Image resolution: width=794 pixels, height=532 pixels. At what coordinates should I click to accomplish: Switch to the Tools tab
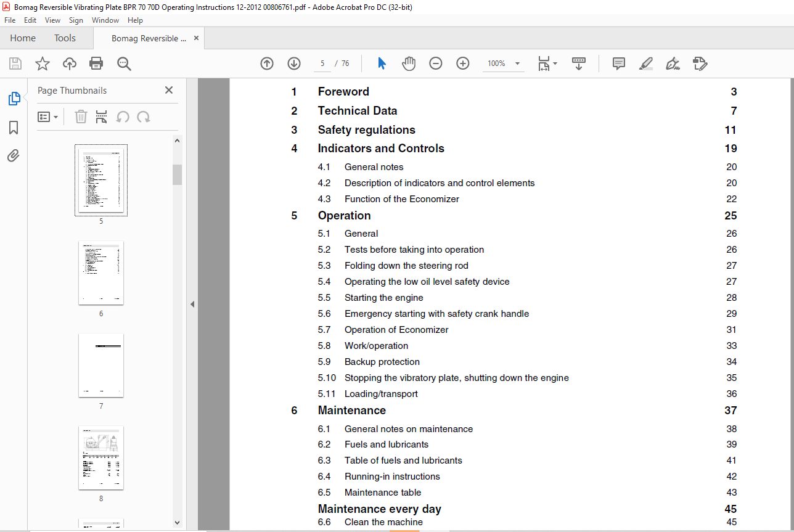click(65, 38)
